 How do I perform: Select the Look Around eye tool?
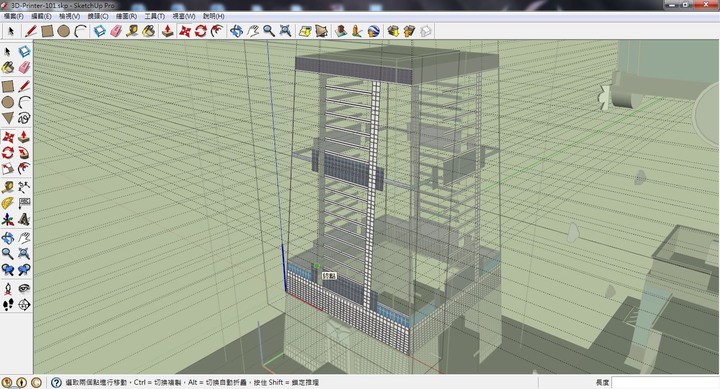[24, 288]
